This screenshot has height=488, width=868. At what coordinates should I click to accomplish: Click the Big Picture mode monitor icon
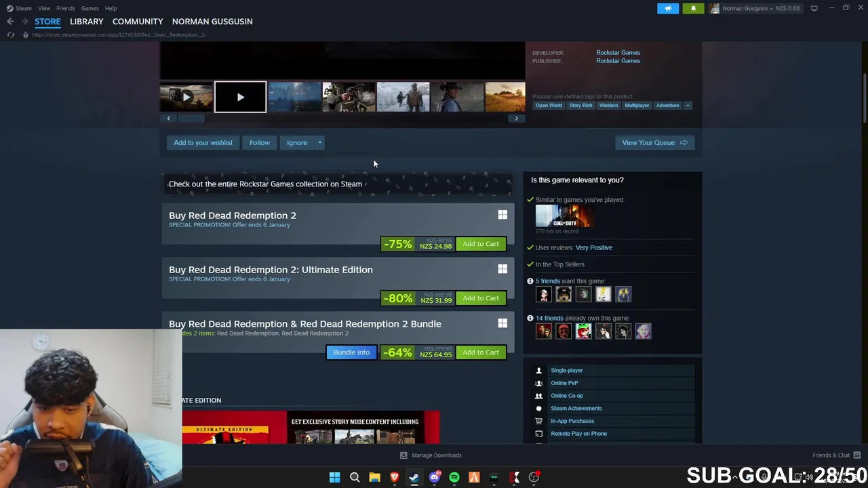pos(814,8)
